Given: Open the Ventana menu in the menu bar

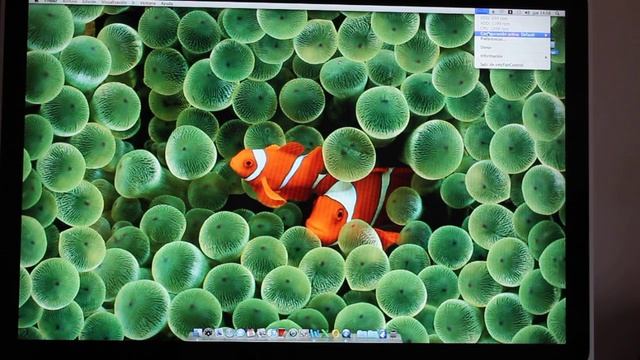Looking at the screenshot, I should 148,3.
